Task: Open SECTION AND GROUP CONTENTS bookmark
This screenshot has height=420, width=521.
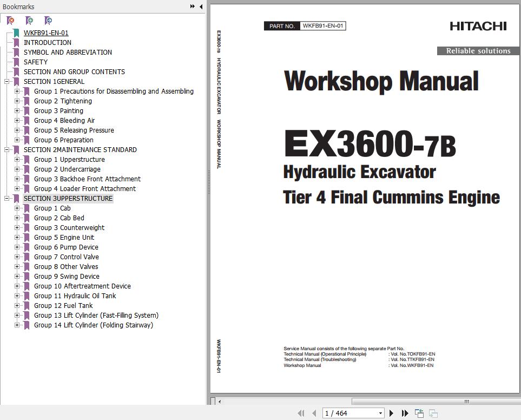Action: [74, 72]
